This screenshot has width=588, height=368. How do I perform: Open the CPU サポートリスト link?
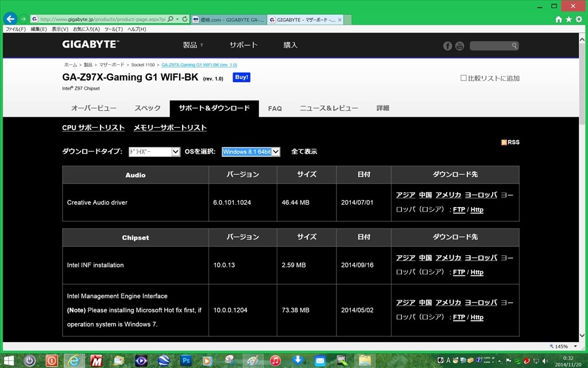point(94,128)
